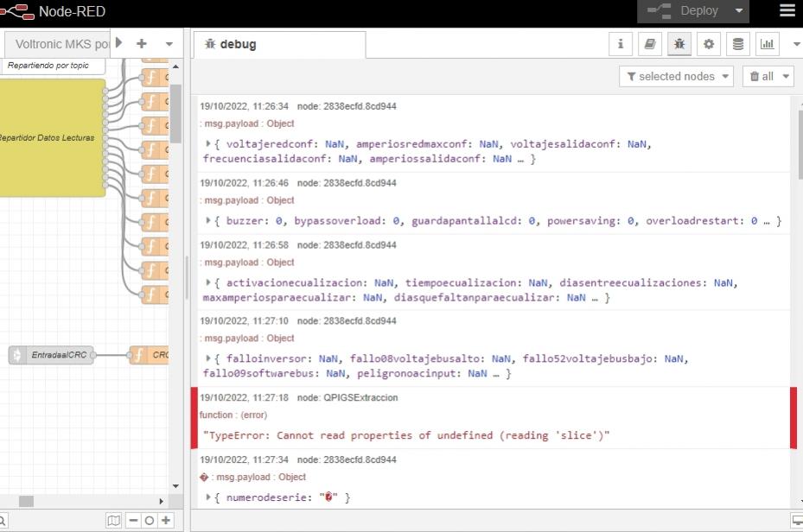Select the Repartiendo por topic comment node
The image size is (803, 532).
[53, 66]
